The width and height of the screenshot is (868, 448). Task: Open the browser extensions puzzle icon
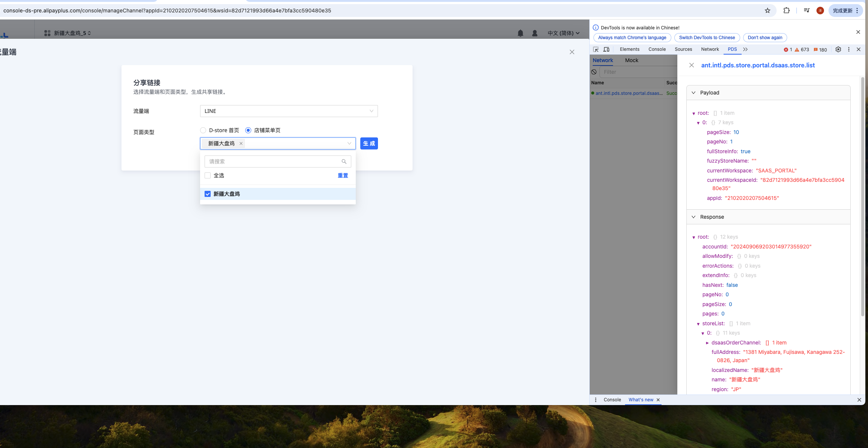786,11
